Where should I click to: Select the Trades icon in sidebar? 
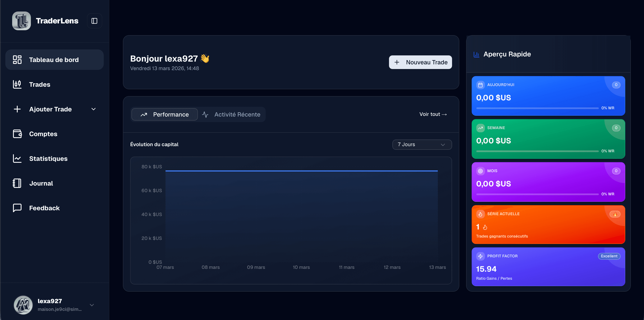coord(17,84)
